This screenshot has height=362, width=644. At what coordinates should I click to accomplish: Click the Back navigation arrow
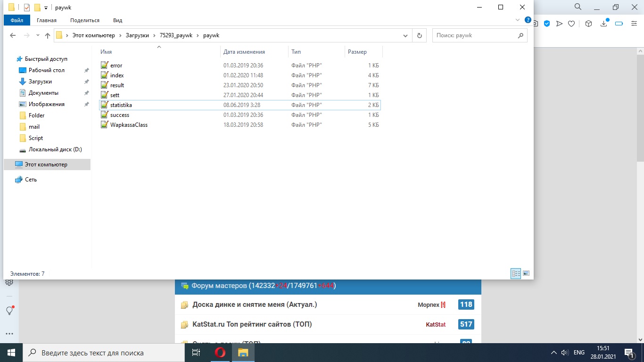[x=13, y=35]
